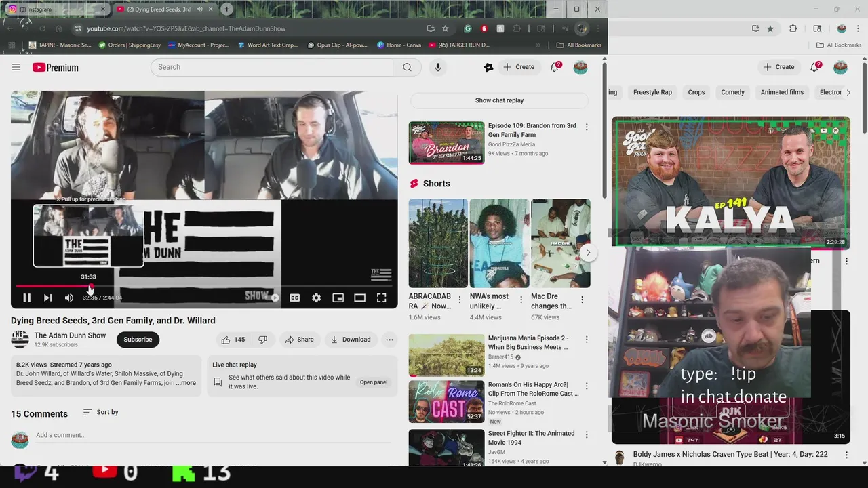This screenshot has width=868, height=488.
Task: Open the Sort by comments dropdown
Action: 100,412
